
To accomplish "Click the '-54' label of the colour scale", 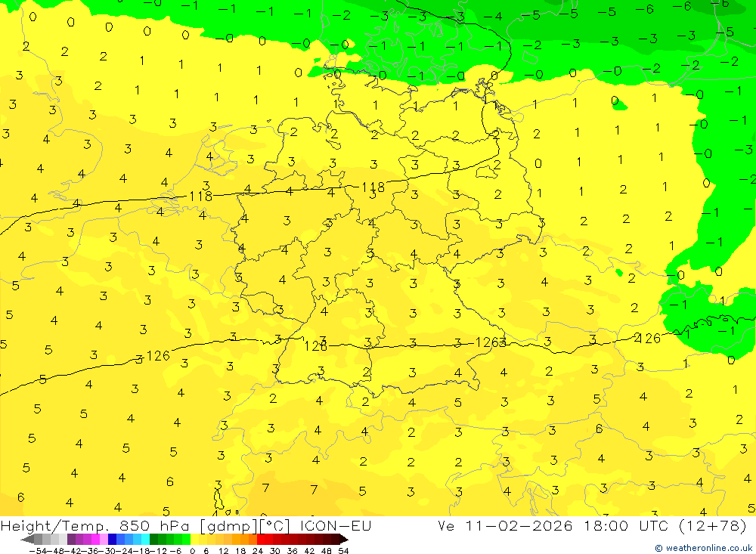I will pyautogui.click(x=38, y=551).
